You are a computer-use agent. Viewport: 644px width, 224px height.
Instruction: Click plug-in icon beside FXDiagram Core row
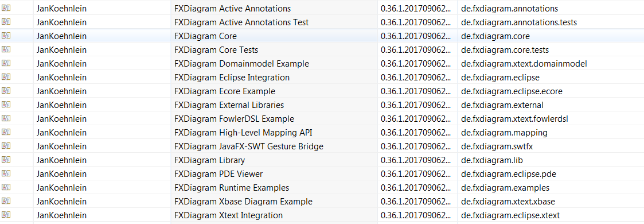pyautogui.click(x=6, y=36)
